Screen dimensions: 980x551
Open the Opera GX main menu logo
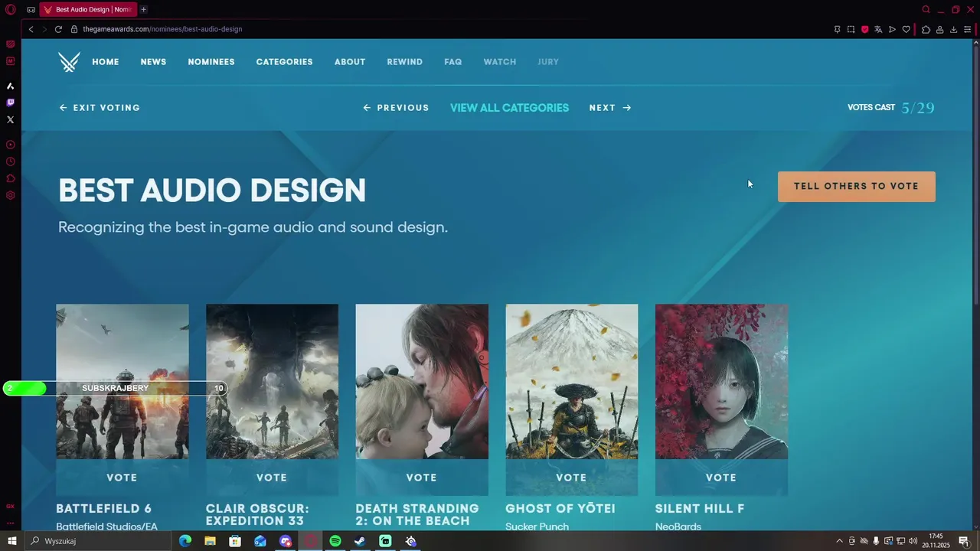click(x=11, y=10)
